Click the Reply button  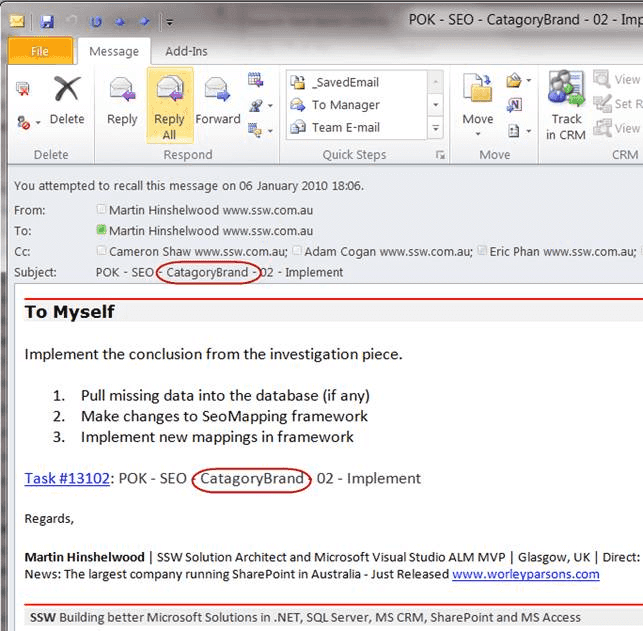(x=122, y=100)
